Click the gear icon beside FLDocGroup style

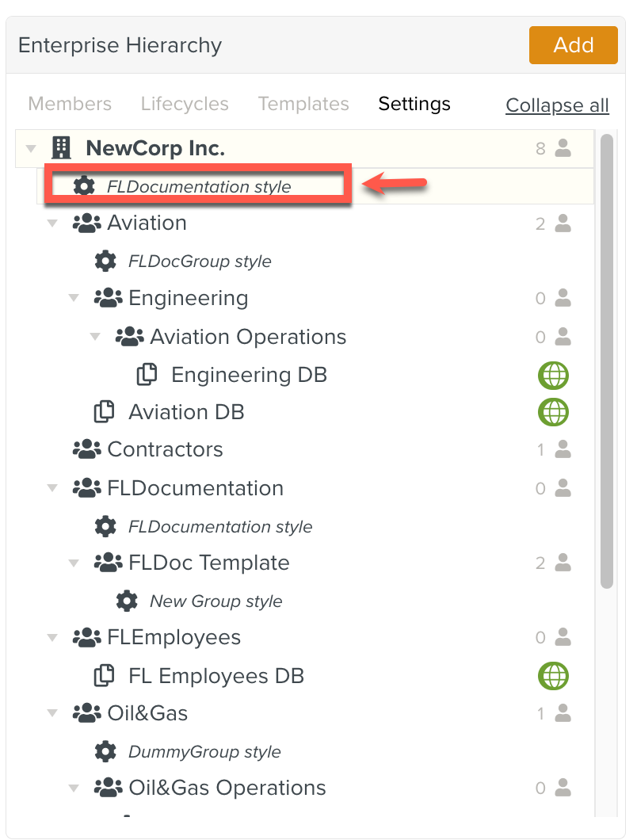pyautogui.click(x=105, y=261)
